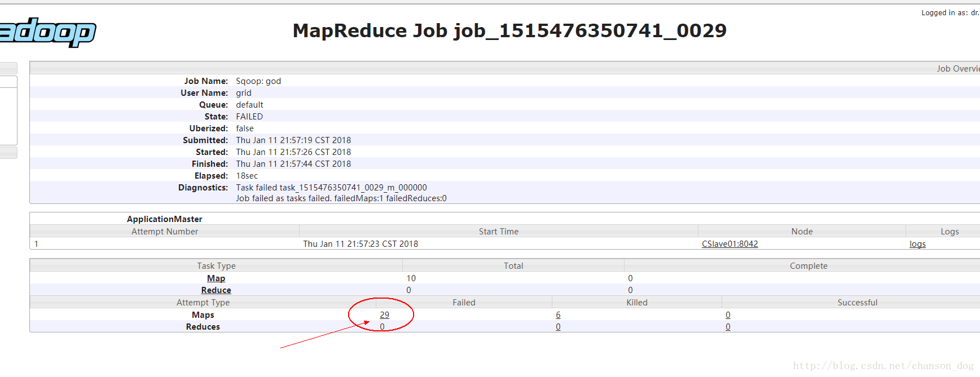Open successful reduce attempts count in Reduces row
This screenshot has width=980, height=377.
728,327
